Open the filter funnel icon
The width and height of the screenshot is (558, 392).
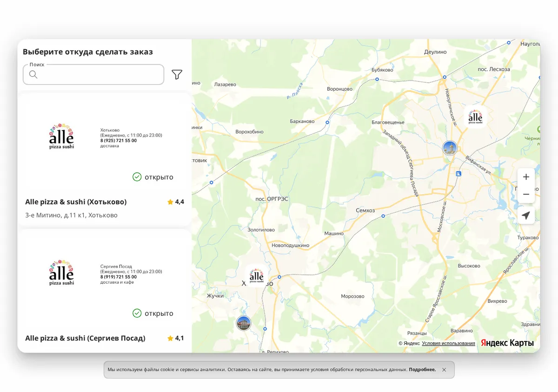pos(177,74)
